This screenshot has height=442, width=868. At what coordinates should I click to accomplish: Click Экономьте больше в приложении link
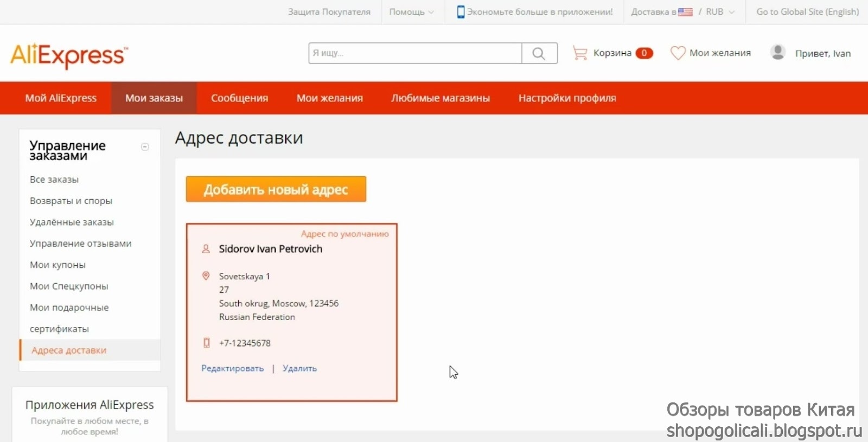(540, 12)
